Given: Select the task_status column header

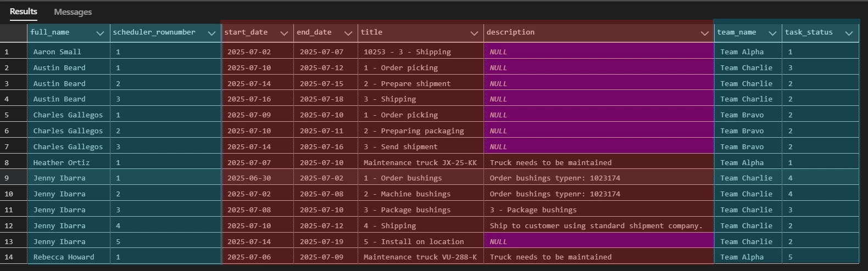Looking at the screenshot, I should point(820,33).
